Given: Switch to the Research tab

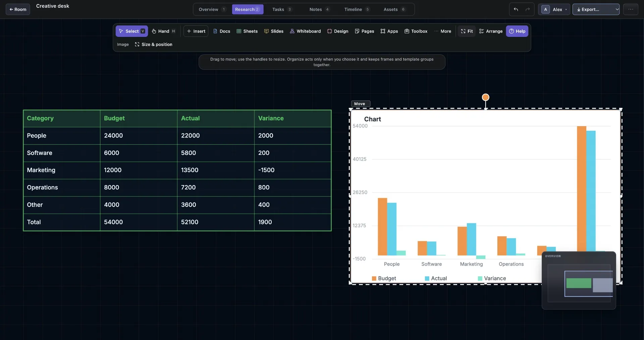Looking at the screenshot, I should coord(248,9).
